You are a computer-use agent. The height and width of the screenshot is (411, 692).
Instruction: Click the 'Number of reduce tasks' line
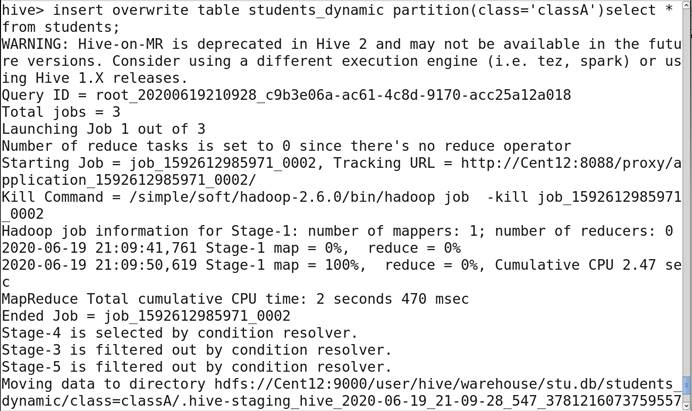pyautogui.click(x=285, y=146)
